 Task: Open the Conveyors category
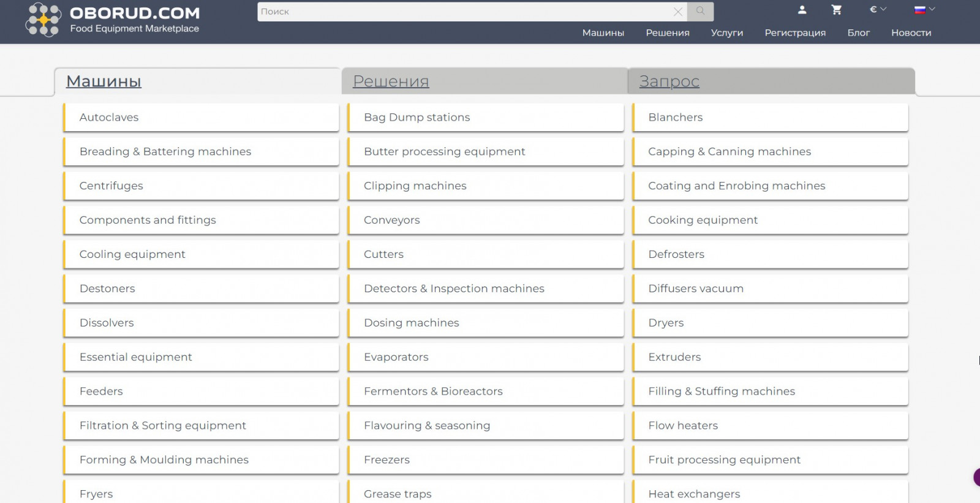tap(486, 220)
